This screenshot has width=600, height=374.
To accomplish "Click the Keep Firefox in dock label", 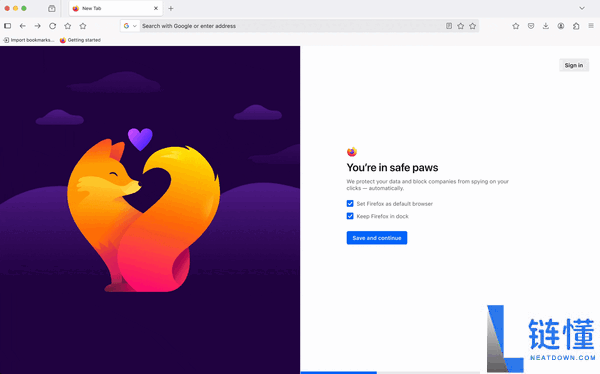I will 382,216.
